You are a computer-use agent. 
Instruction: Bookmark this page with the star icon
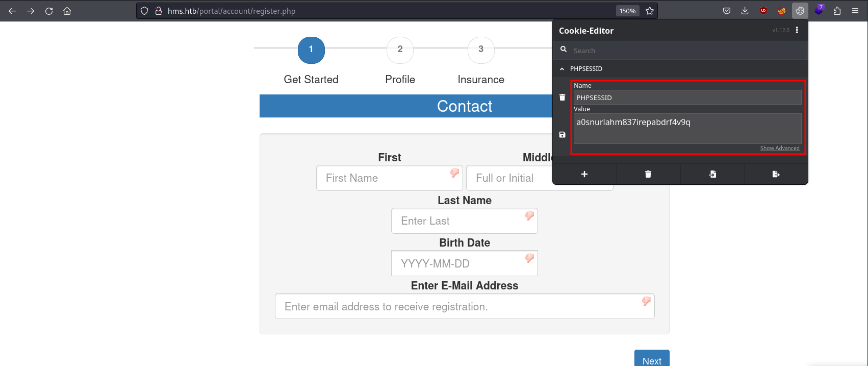pos(650,11)
